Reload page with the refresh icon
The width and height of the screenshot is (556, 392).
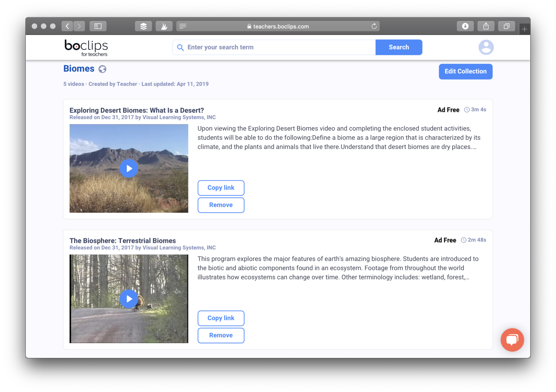[x=374, y=26]
